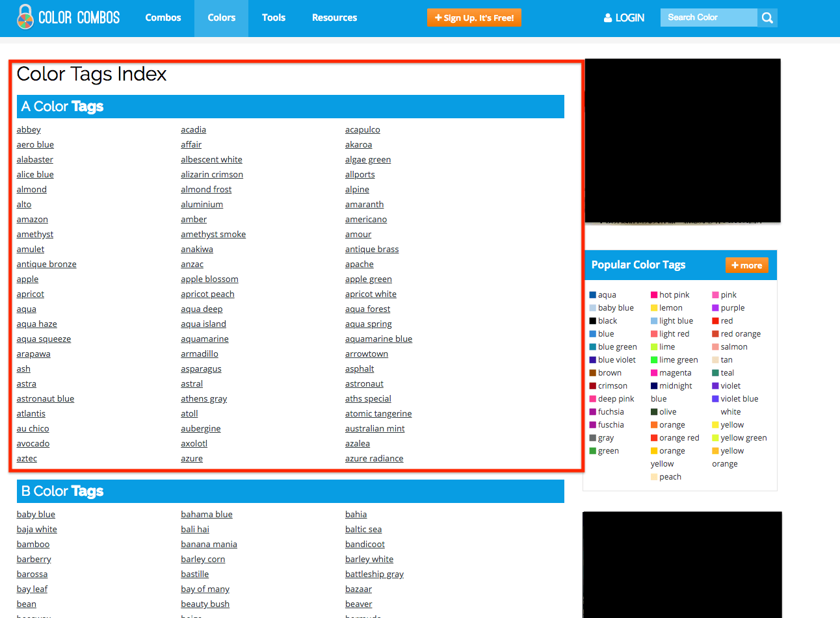840x618 pixels.
Task: Click the LOGIN user icon
Action: pyautogui.click(x=608, y=18)
